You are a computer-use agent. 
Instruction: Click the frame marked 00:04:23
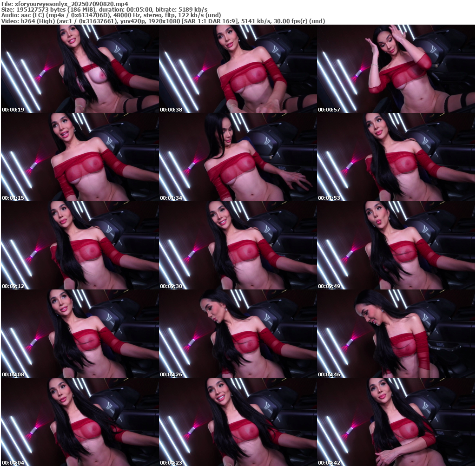pos(238,422)
